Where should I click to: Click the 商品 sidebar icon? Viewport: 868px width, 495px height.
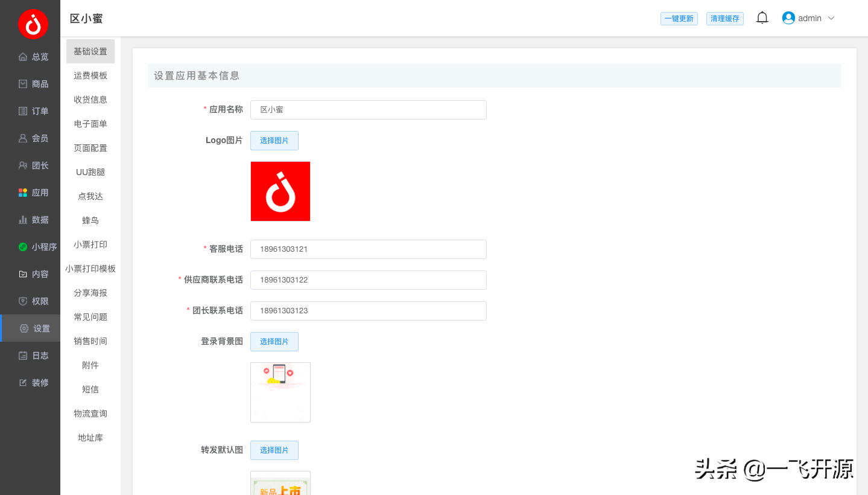pyautogui.click(x=23, y=84)
